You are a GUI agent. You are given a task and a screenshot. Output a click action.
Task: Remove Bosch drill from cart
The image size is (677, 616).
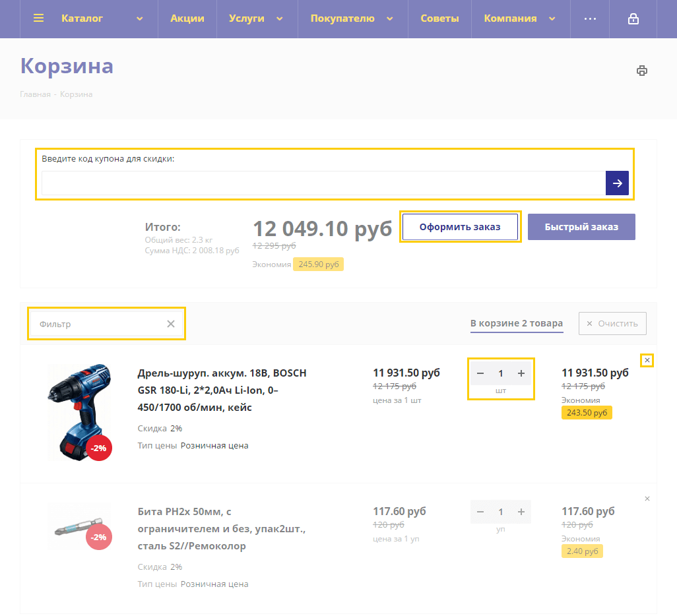point(647,360)
